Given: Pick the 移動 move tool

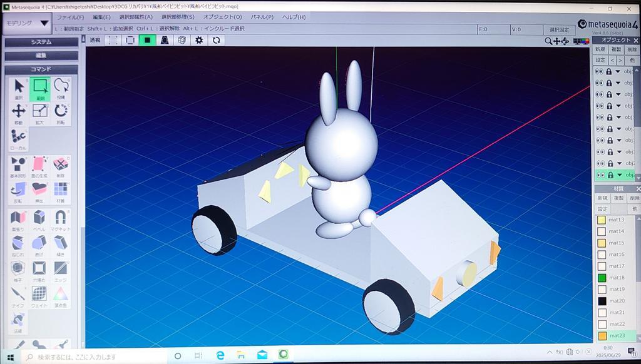Looking at the screenshot, I should click(19, 114).
